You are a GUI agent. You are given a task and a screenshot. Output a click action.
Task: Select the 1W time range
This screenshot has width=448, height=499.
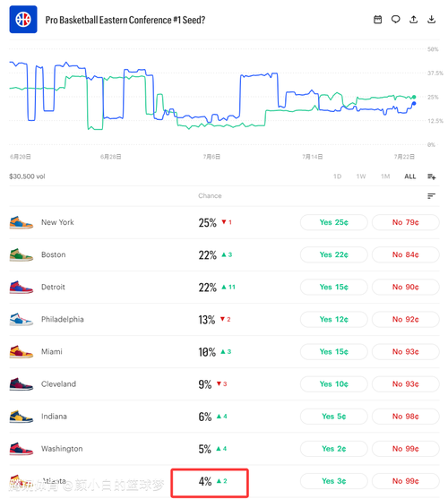[361, 176]
